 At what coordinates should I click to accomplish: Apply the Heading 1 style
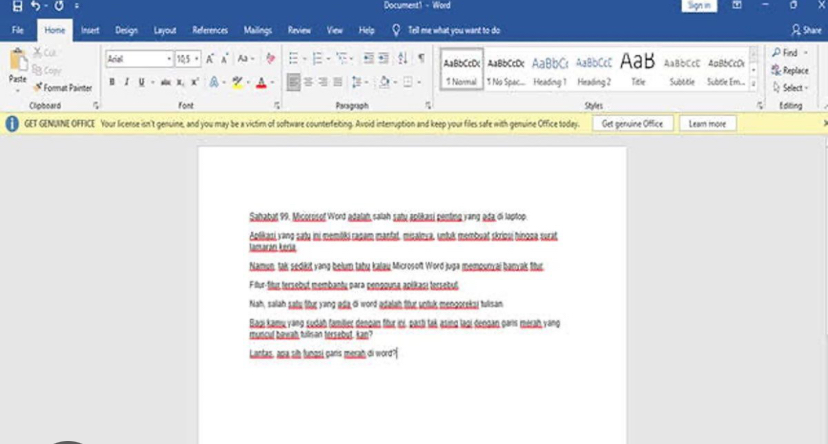(550, 70)
